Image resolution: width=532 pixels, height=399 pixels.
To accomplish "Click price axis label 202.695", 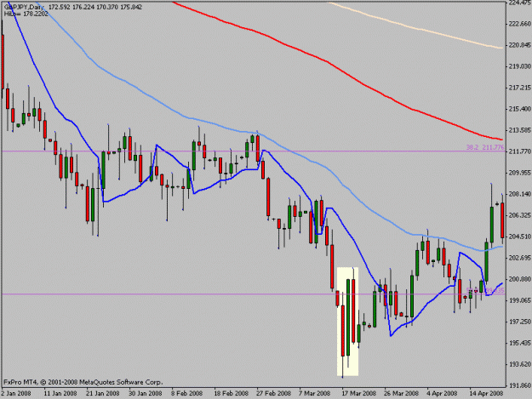I will (x=519, y=258).
